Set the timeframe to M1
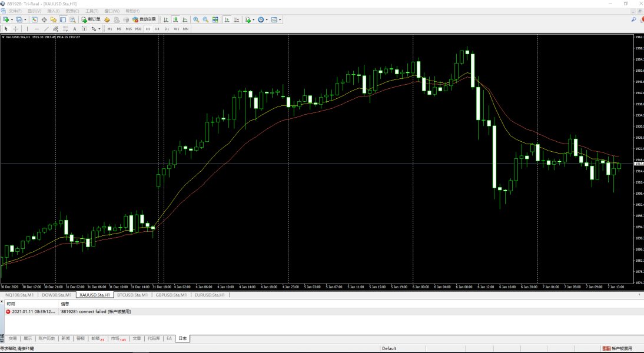644x353 pixels. pos(109,29)
